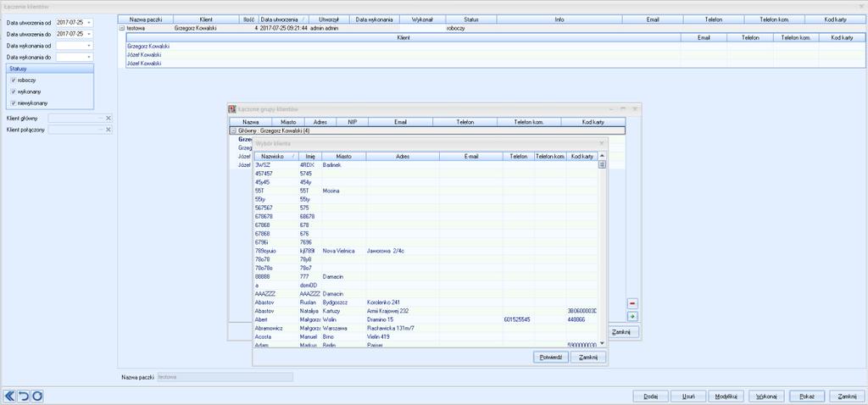Screen dimensions: 868x405
Task: Sort by E-mail column in Wybór klienta
Action: click(471, 157)
